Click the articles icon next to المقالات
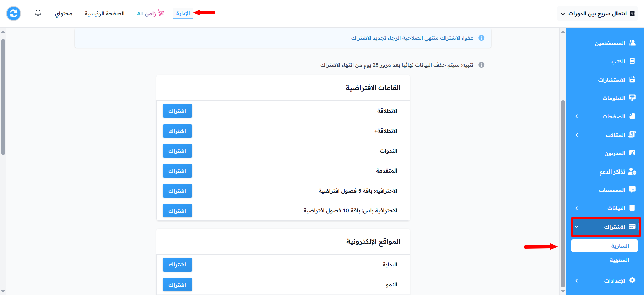Viewport: 644px width, 295px height. pyautogui.click(x=632, y=135)
